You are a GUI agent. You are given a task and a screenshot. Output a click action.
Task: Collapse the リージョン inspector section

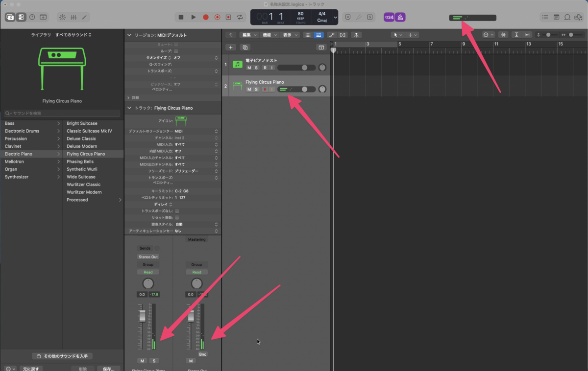pos(129,35)
